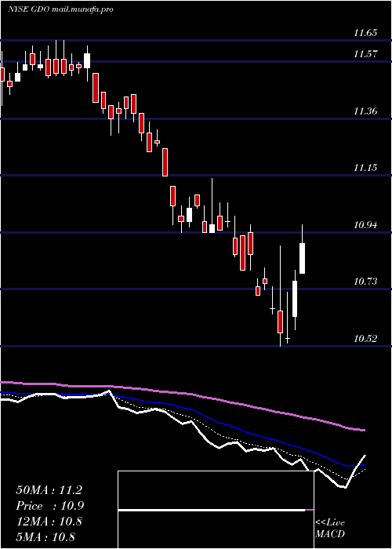Click the 5MA : 10.8 readout
The height and width of the screenshot is (549, 392).
[x=45, y=536]
